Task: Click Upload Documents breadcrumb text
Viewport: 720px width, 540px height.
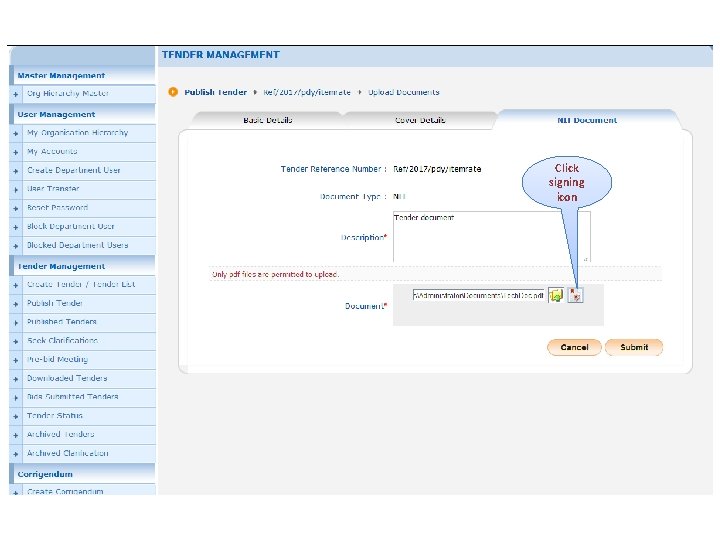Action: click(404, 92)
